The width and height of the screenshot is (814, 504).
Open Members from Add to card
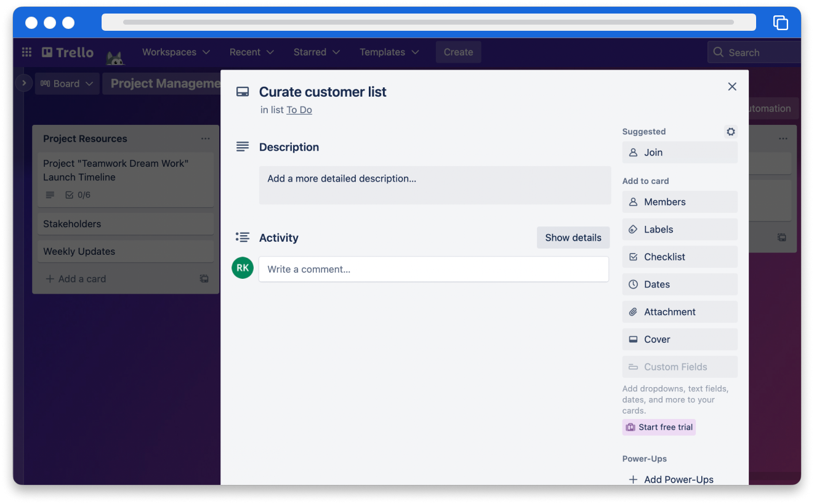pos(680,202)
